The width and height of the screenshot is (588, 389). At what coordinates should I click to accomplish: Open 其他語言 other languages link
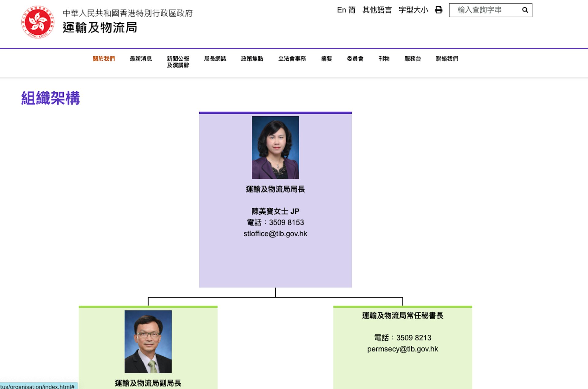click(x=377, y=10)
